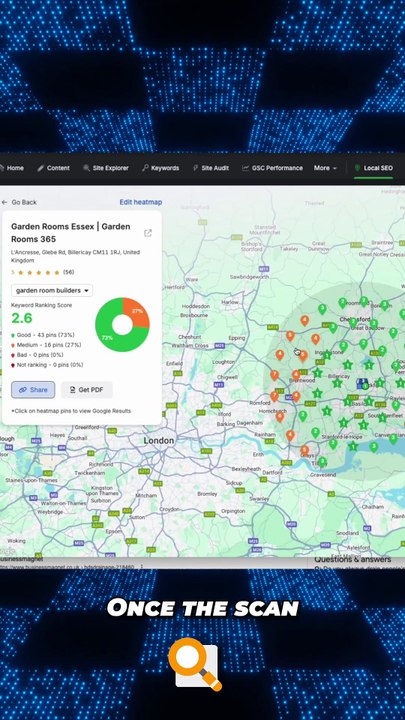This screenshot has height=720, width=405.
Task: Open the Content tab
Action: (53, 168)
